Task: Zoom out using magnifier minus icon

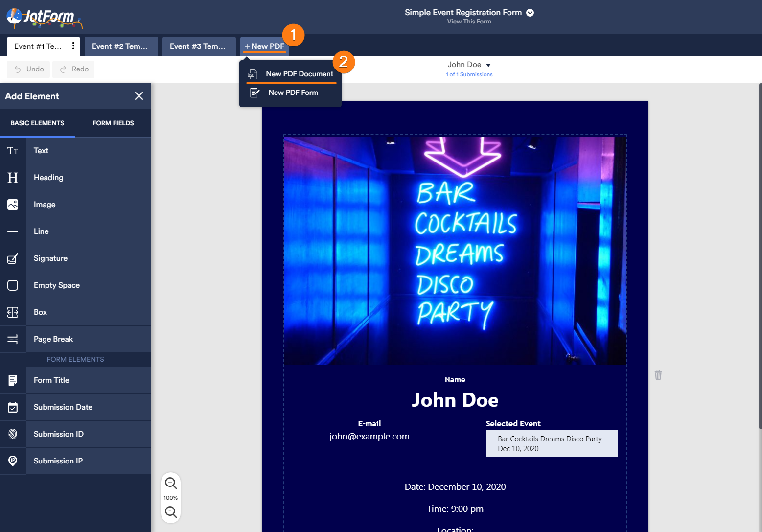Action: click(171, 512)
